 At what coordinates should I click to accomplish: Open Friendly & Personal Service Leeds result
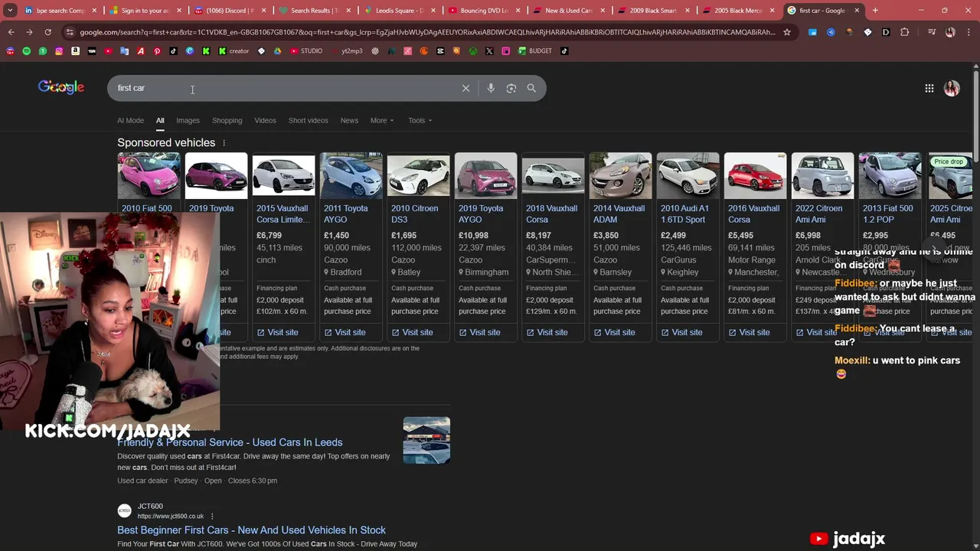[230, 442]
